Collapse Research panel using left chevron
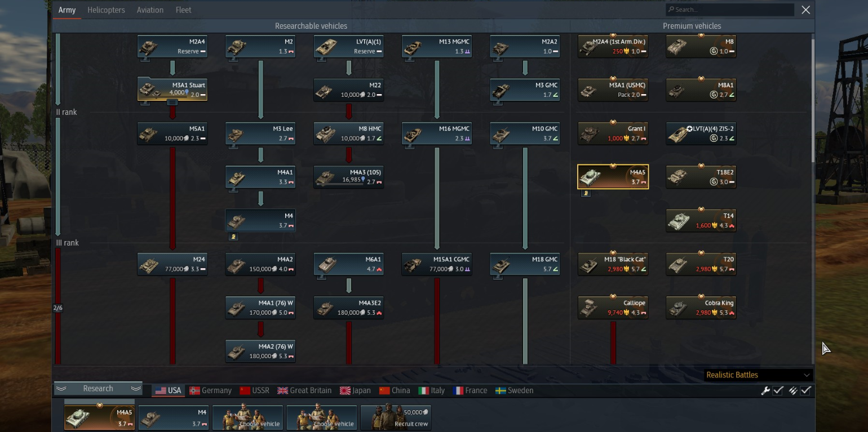 61,389
